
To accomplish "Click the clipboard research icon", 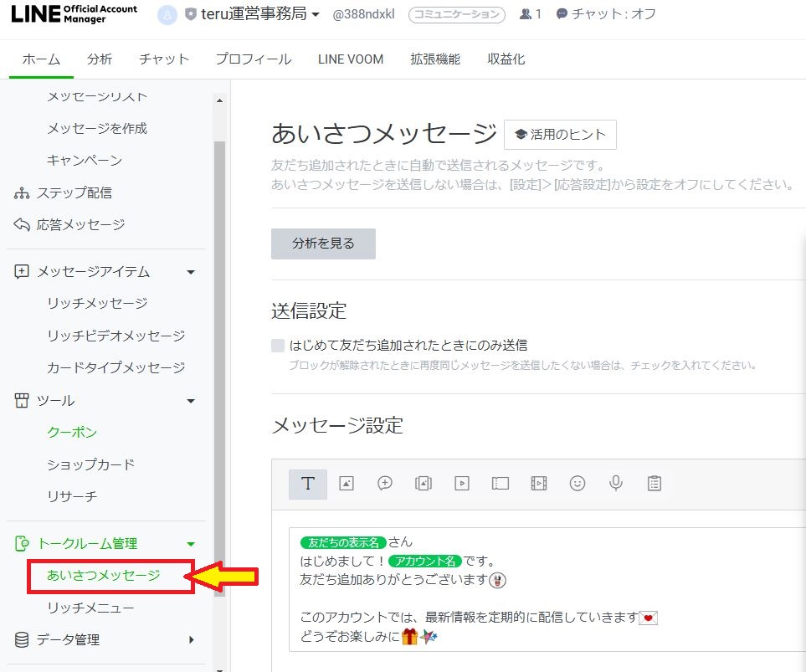I will [655, 484].
